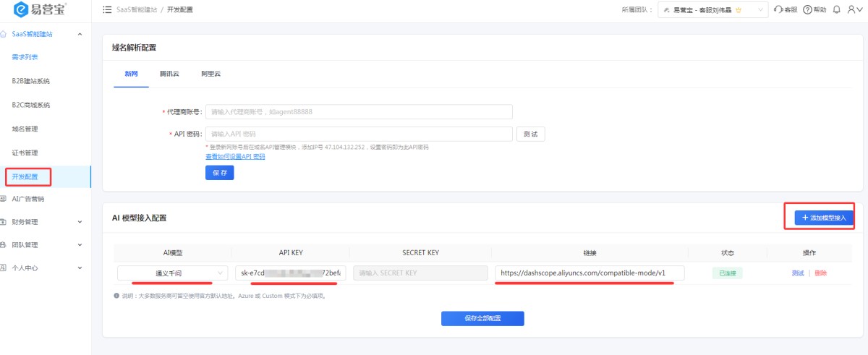Focus the 代理商账号 input field

(x=359, y=112)
